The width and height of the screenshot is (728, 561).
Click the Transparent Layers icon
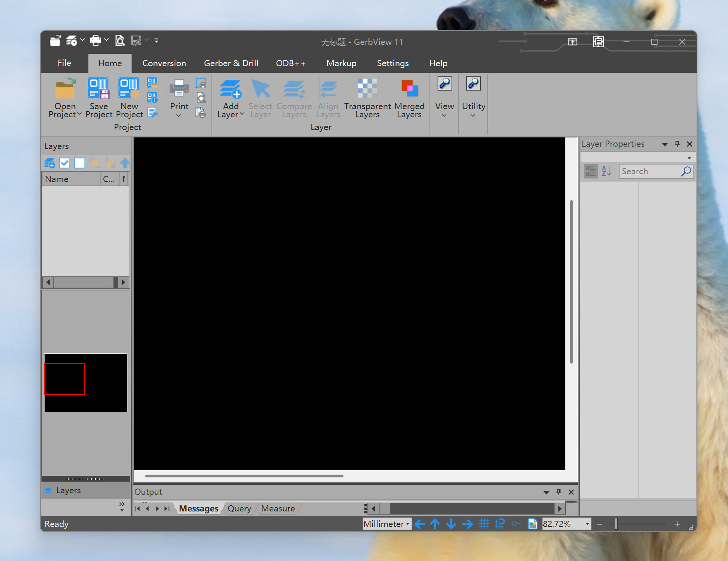click(x=367, y=88)
